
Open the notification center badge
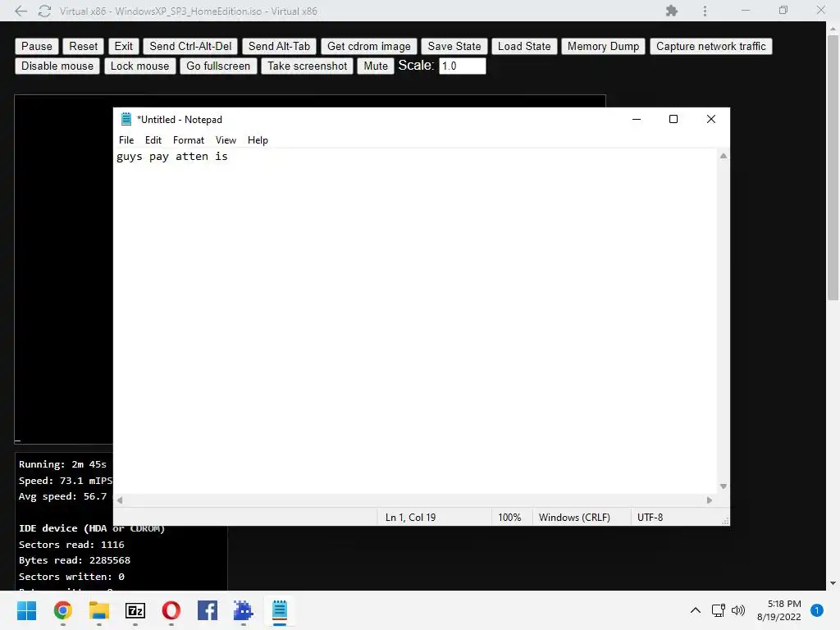point(816,610)
